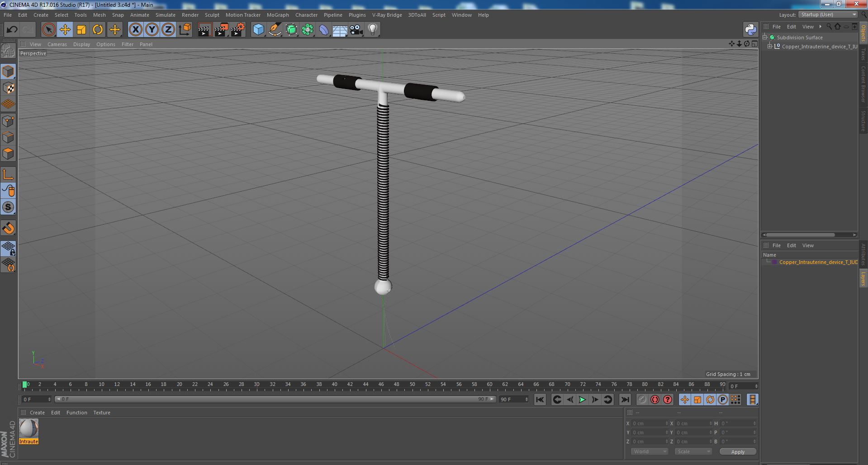The image size is (868, 465).
Task: Open the V-Ray Bridge menu
Action: click(x=387, y=15)
